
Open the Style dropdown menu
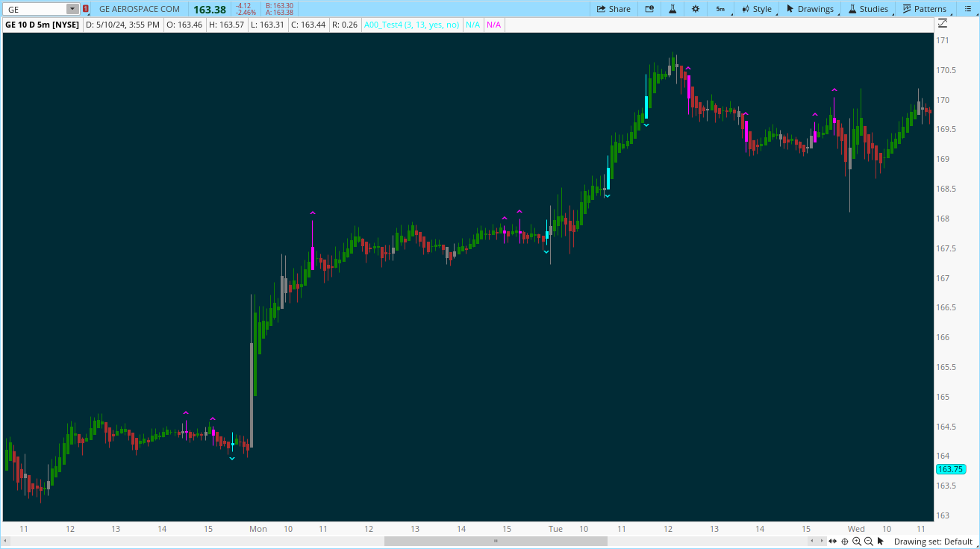tap(757, 9)
